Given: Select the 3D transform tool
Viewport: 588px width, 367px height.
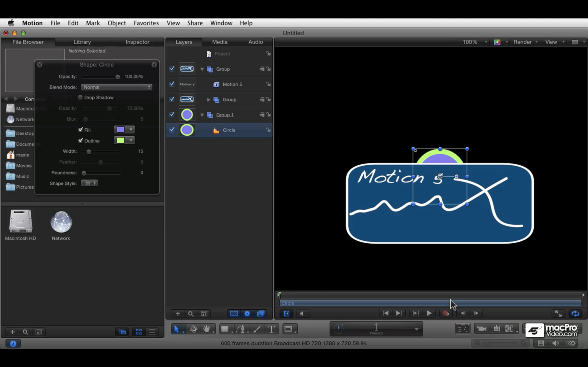Looking at the screenshot, I should [194, 329].
